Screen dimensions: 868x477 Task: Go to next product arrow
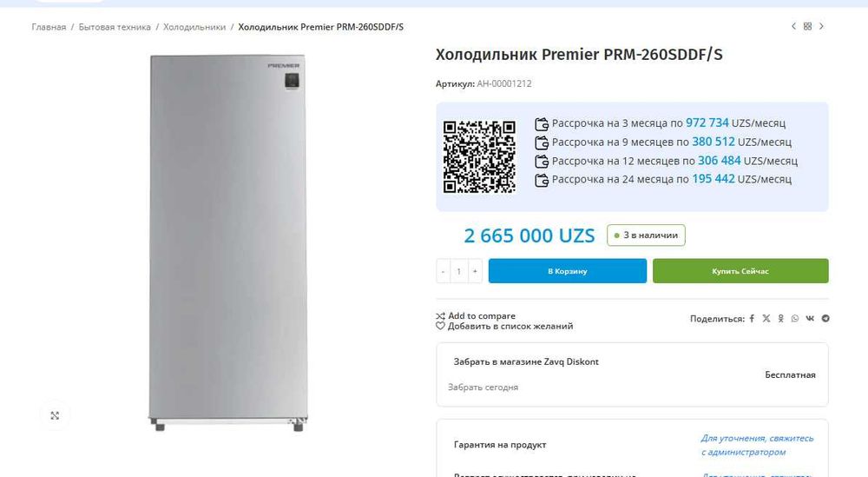click(821, 26)
